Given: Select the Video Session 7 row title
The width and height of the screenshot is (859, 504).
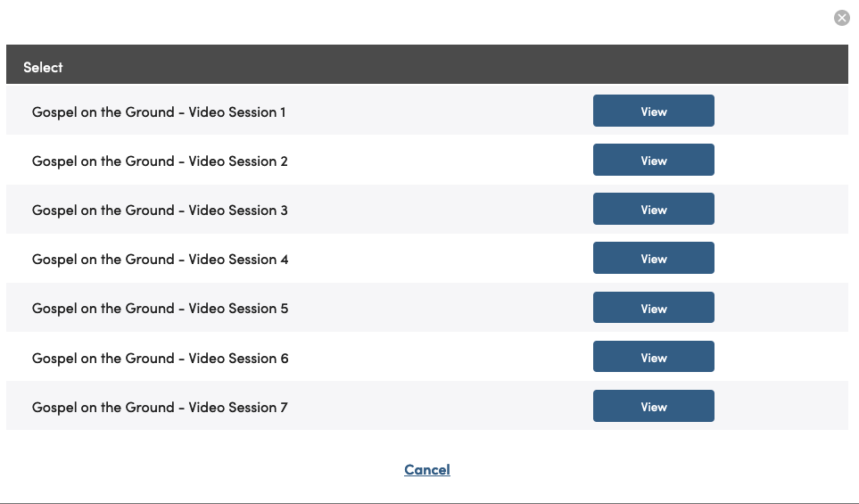Looking at the screenshot, I should tap(160, 408).
